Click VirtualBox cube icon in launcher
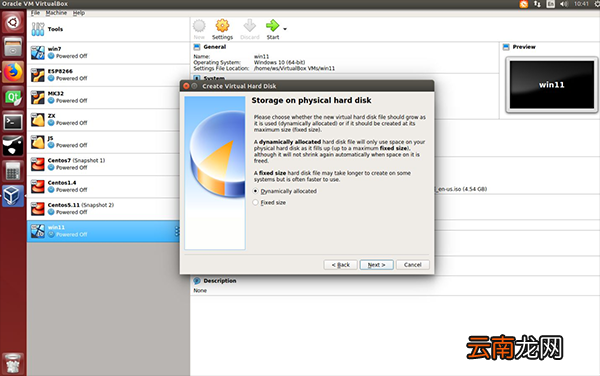 pos(13,196)
